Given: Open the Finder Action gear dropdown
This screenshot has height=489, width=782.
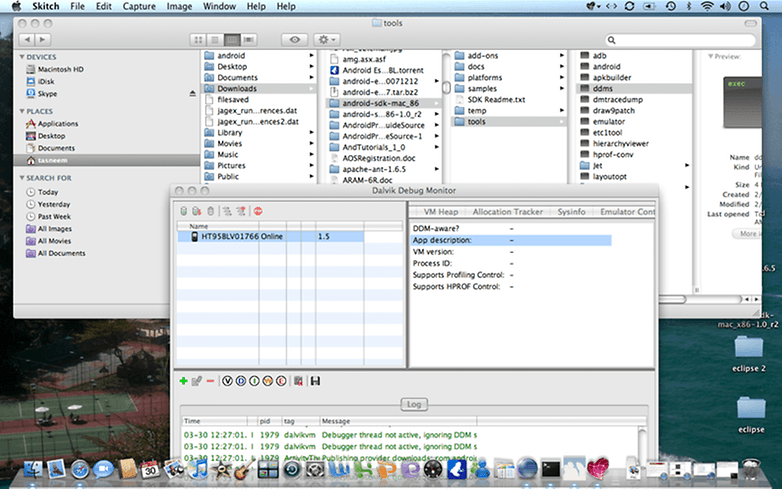Looking at the screenshot, I should tap(327, 39).
